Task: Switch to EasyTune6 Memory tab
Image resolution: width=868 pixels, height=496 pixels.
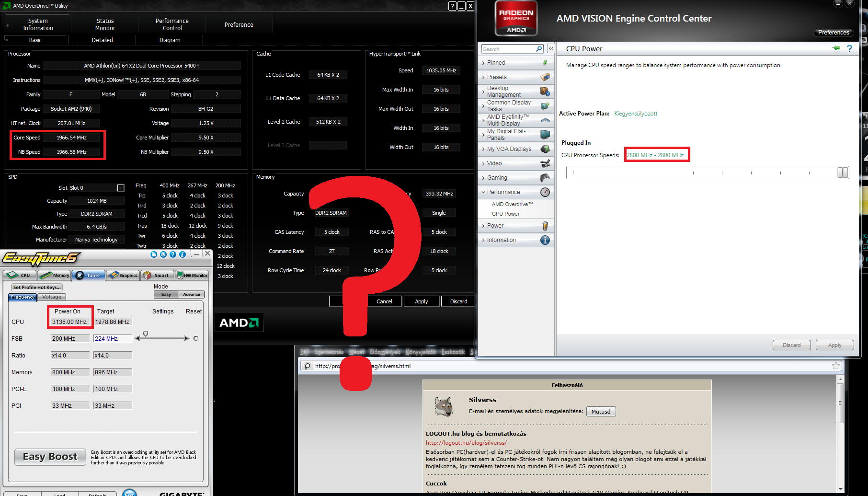Action: click(x=54, y=275)
